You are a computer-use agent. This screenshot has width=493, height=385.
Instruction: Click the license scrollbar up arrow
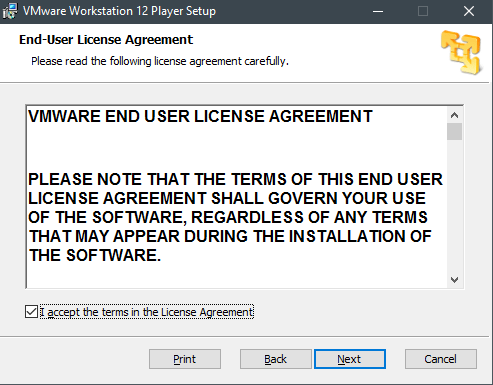coord(454,115)
